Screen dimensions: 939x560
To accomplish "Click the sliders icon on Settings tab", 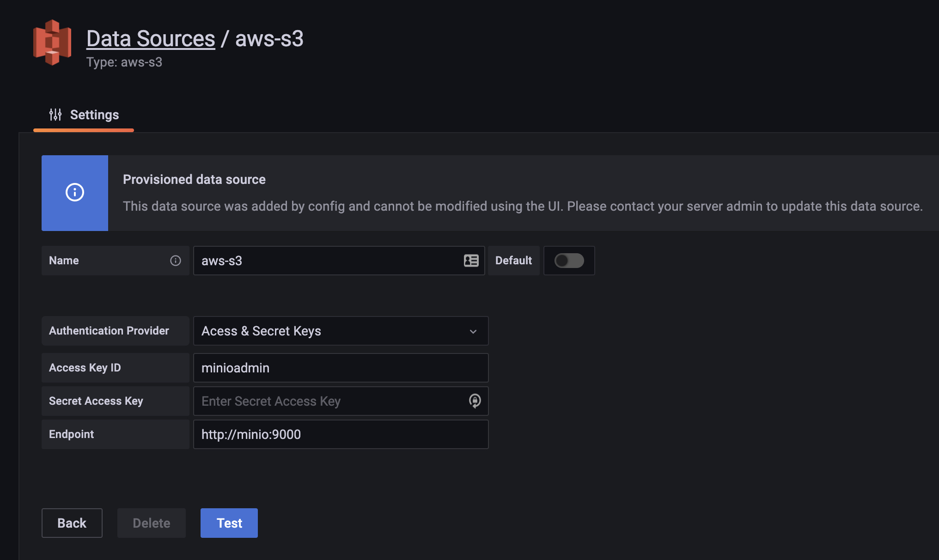I will [x=55, y=115].
